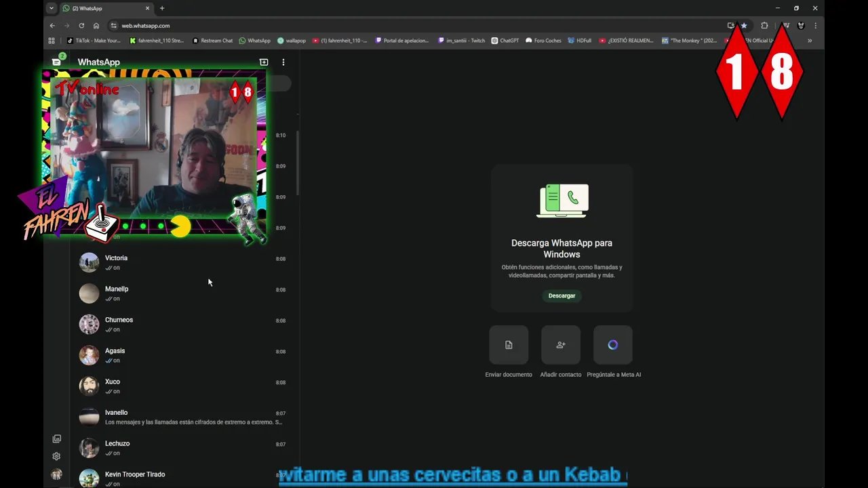Open the WhatsApp bookmark

point(254,41)
